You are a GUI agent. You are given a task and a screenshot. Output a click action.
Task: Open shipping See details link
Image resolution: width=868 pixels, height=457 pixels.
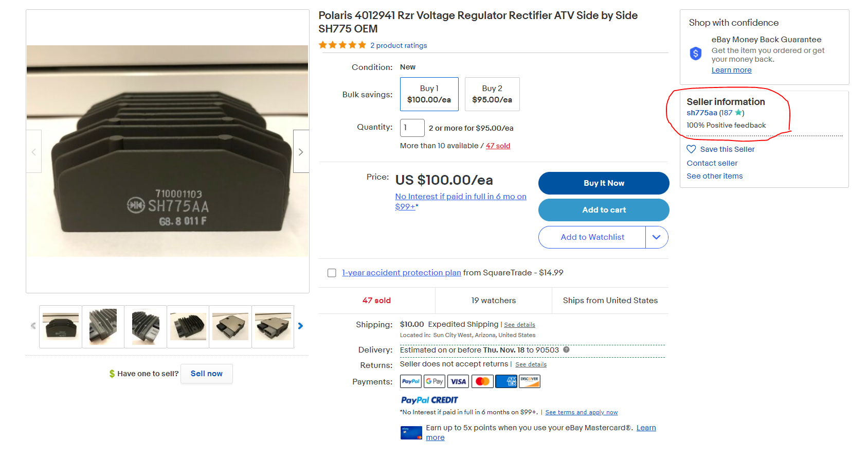(x=519, y=325)
